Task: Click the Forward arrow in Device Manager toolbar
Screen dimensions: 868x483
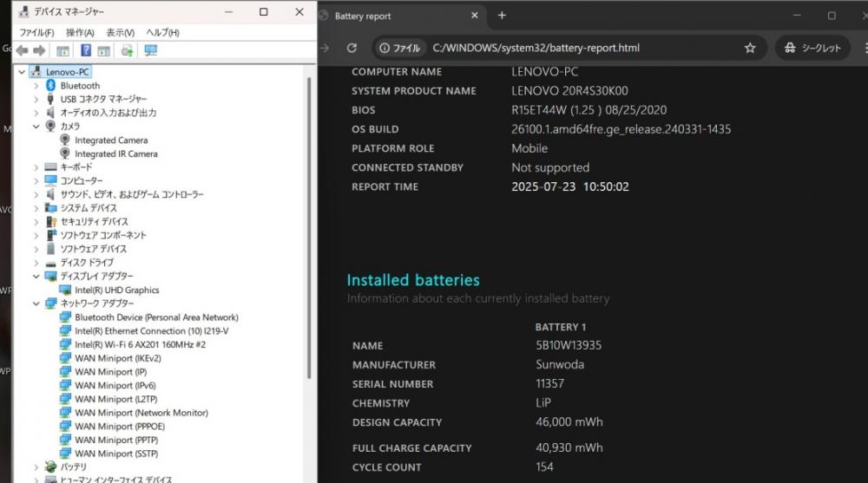Action: coord(39,50)
